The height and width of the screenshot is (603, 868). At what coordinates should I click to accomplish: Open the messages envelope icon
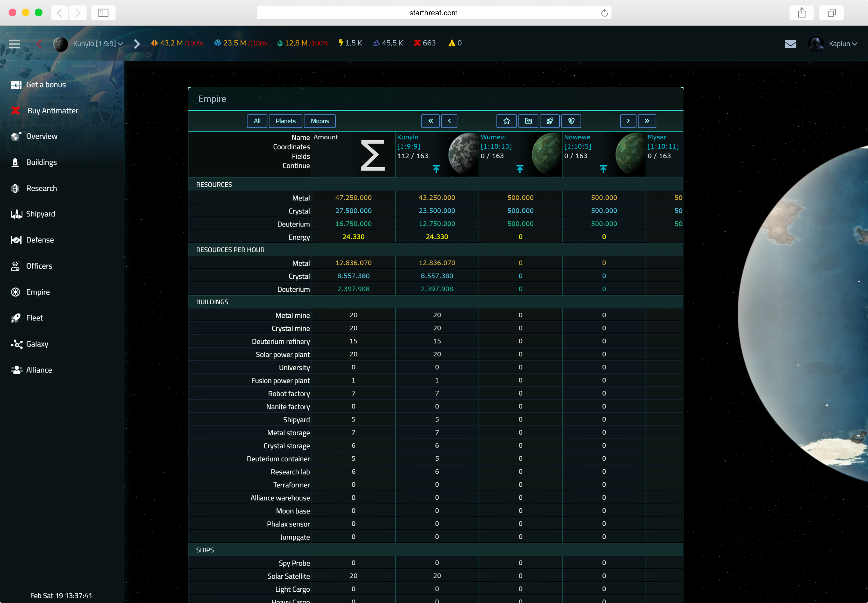[790, 44]
